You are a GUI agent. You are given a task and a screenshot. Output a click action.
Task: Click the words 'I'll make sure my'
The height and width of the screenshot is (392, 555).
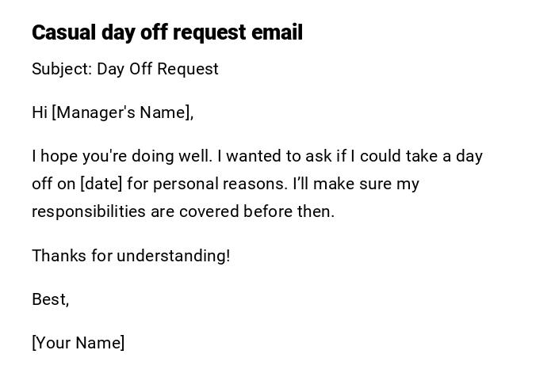[x=356, y=184]
